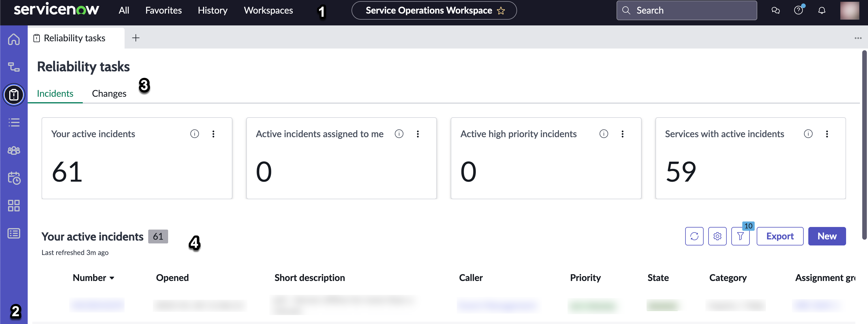Screen dimensions: 868x324
Task: Show info for Services with active incidents
Action: (808, 134)
